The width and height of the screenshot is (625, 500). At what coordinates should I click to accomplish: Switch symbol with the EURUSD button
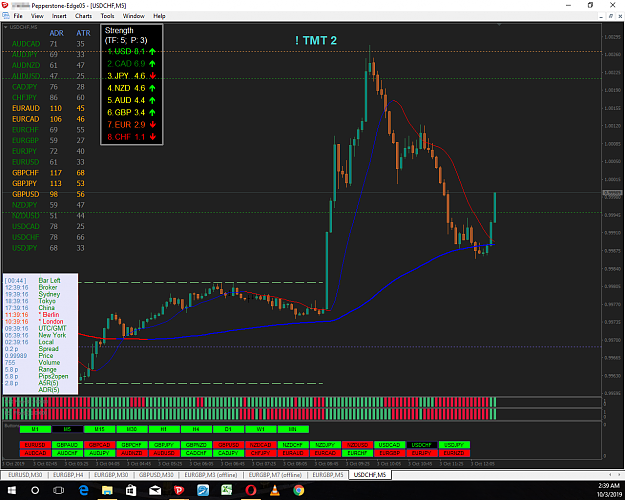pos(35,445)
